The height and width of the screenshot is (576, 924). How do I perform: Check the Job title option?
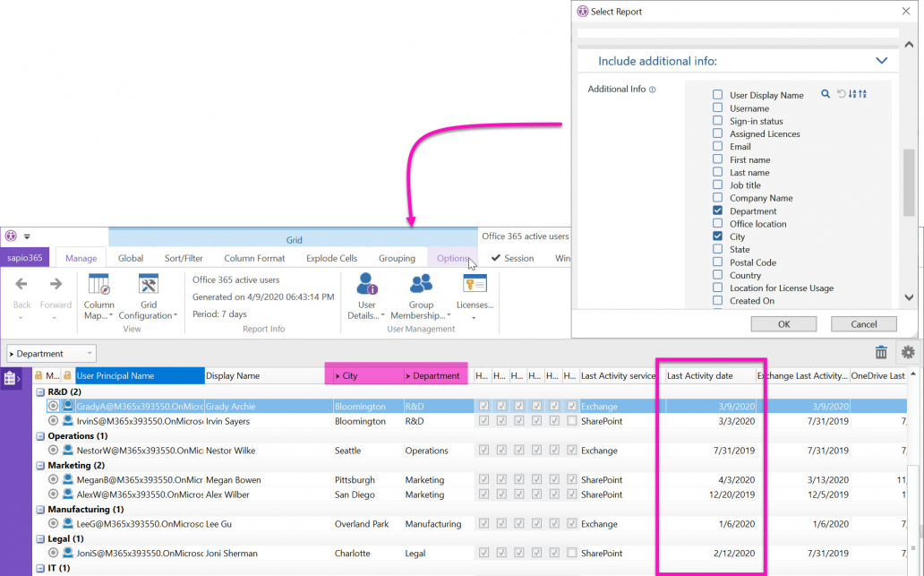click(717, 185)
